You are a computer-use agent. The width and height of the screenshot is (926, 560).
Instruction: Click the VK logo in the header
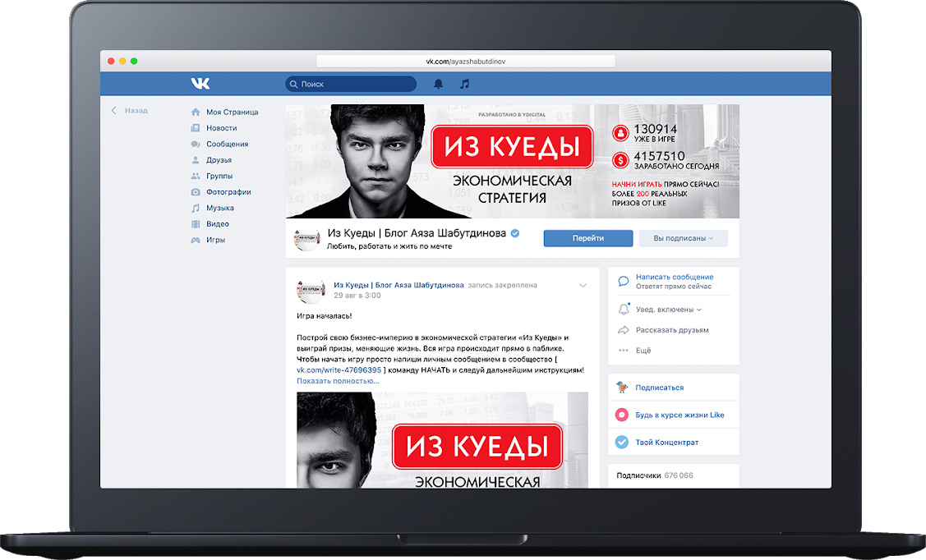pyautogui.click(x=200, y=84)
